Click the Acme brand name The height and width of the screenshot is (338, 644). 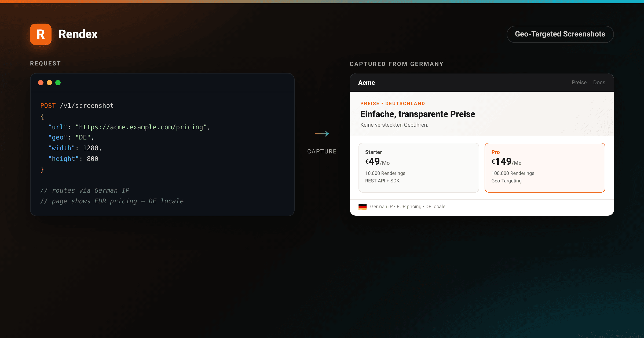click(367, 83)
